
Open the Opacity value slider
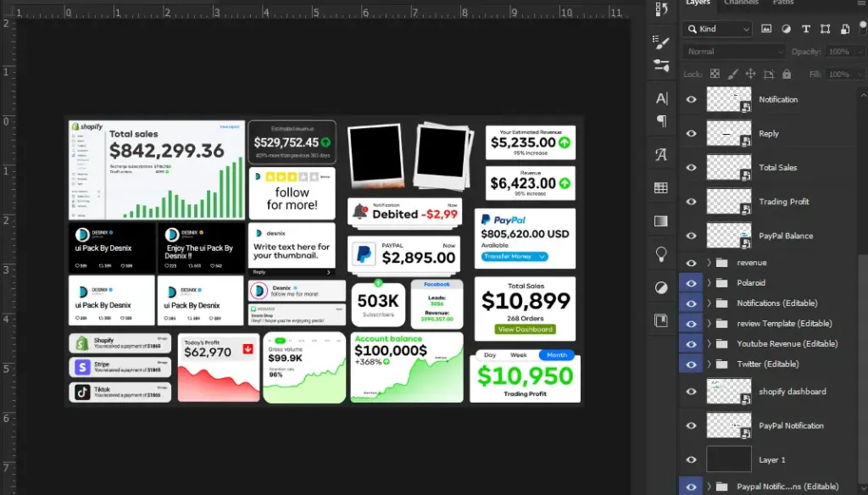(x=860, y=52)
